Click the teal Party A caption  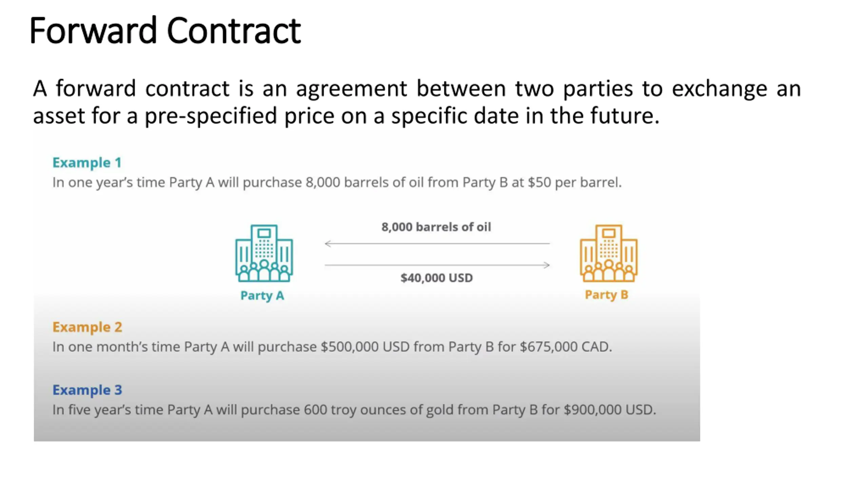pyautogui.click(x=262, y=296)
